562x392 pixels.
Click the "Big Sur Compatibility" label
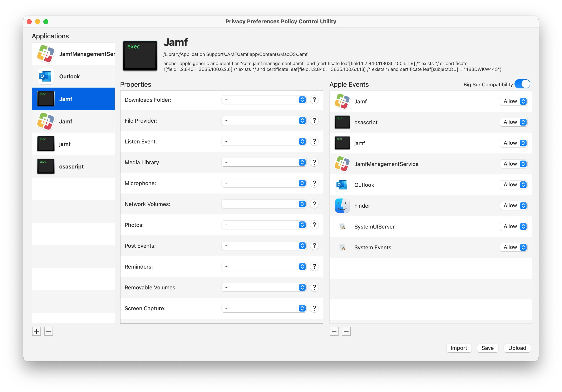(x=488, y=84)
